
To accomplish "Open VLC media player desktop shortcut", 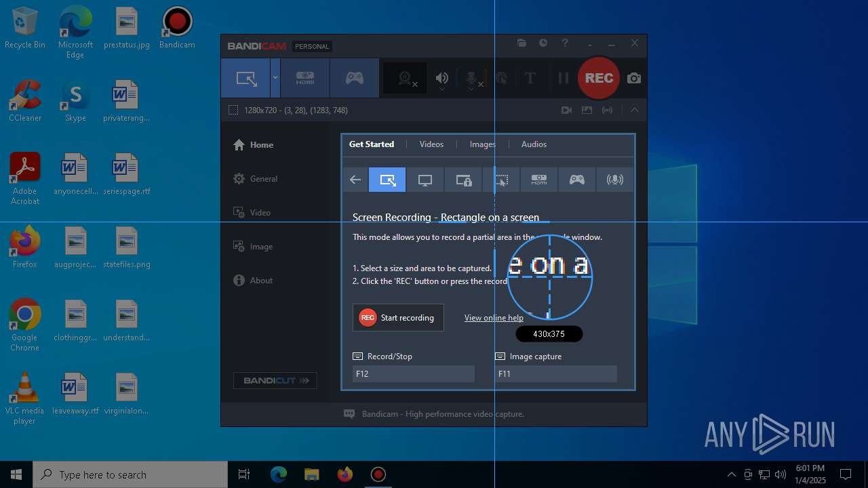I will coord(24,399).
